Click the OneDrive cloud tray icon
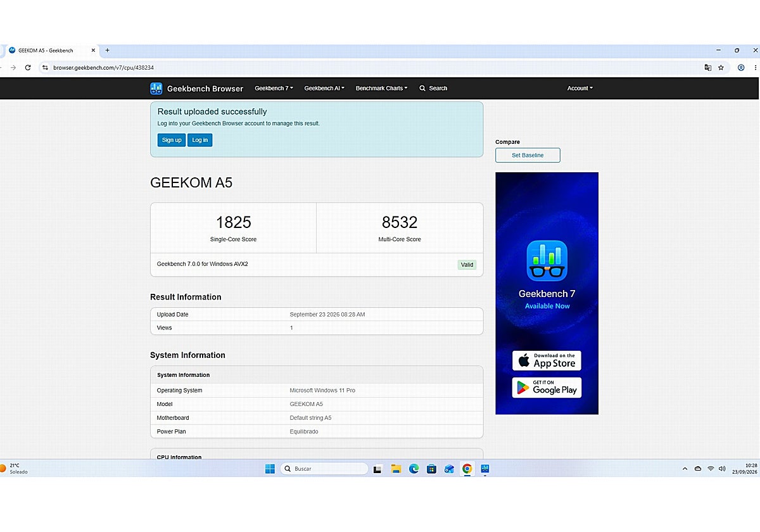 (x=698, y=469)
